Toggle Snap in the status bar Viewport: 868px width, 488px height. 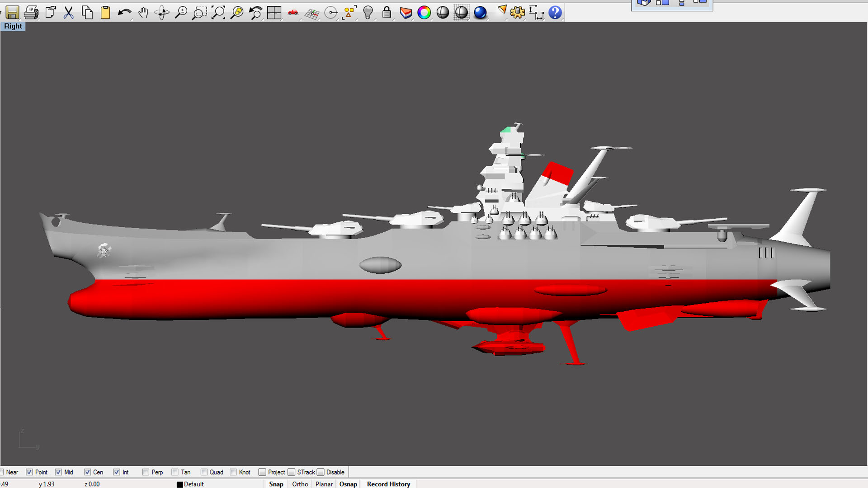(x=276, y=484)
